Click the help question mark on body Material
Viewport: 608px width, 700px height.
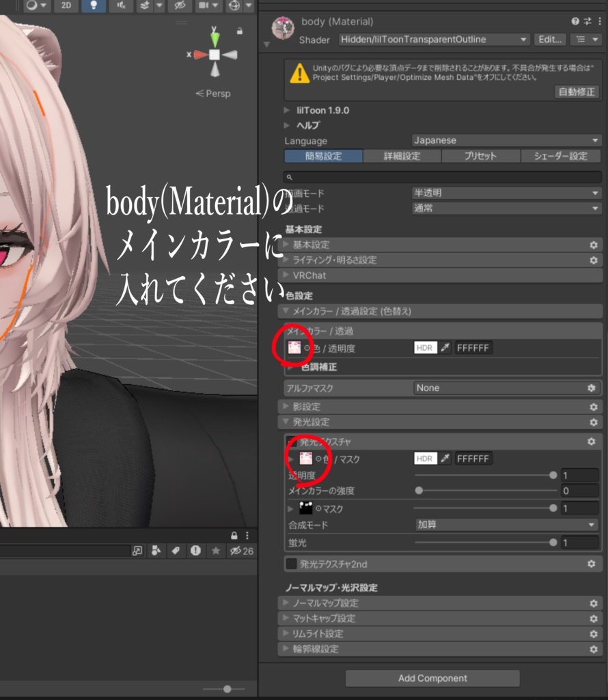(575, 21)
